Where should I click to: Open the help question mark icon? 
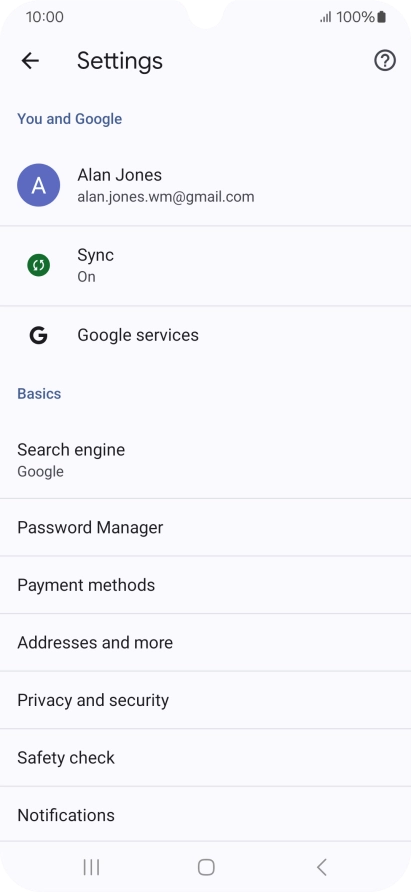(x=385, y=60)
